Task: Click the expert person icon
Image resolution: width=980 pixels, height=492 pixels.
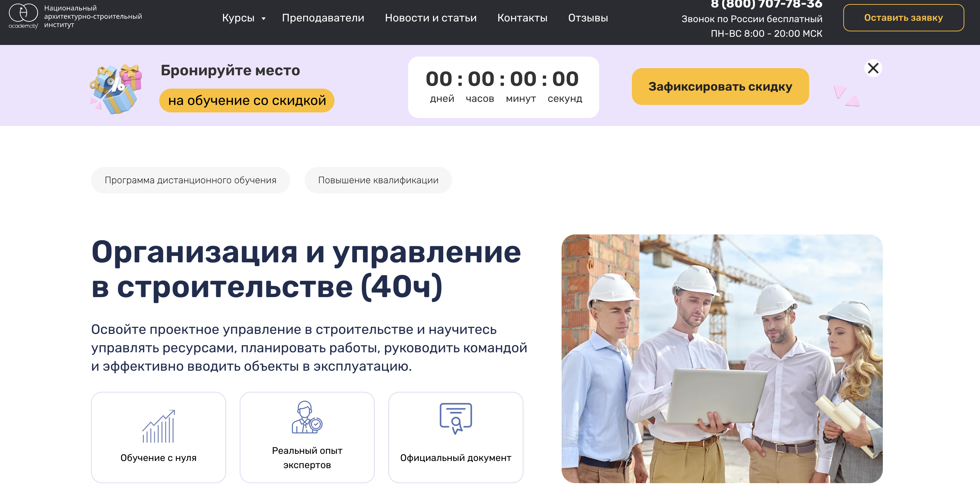Action: pyautogui.click(x=307, y=417)
